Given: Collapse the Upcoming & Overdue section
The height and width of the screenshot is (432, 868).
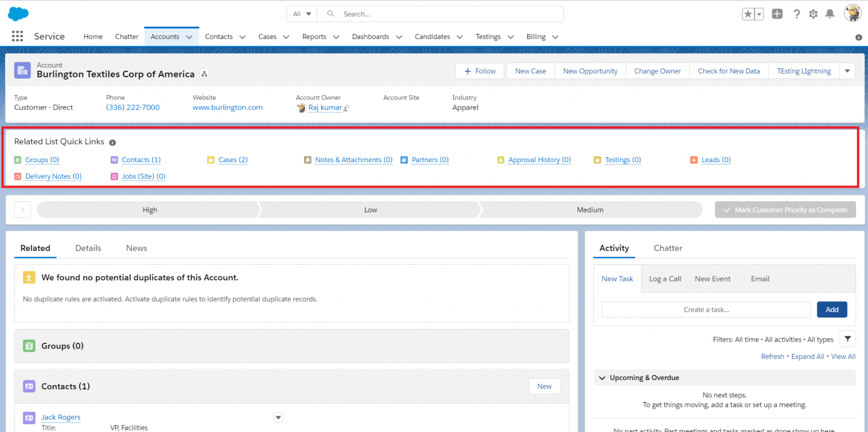Looking at the screenshot, I should pyautogui.click(x=601, y=378).
